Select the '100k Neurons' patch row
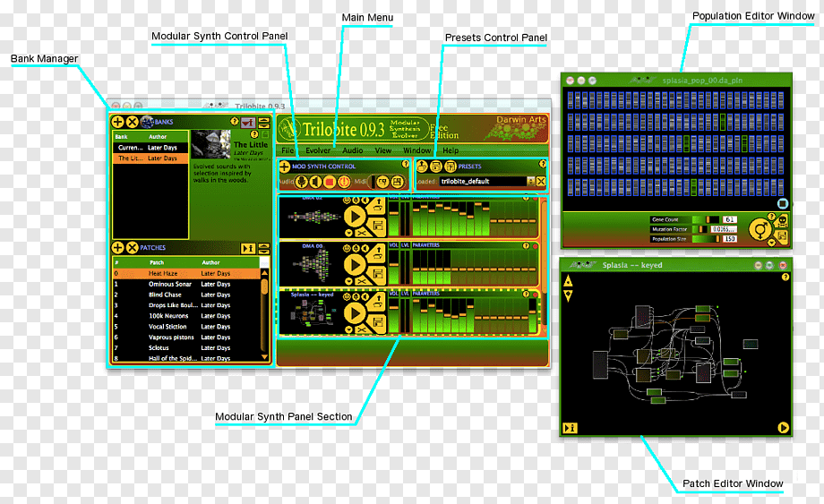This screenshot has width=824, height=504. click(x=186, y=315)
